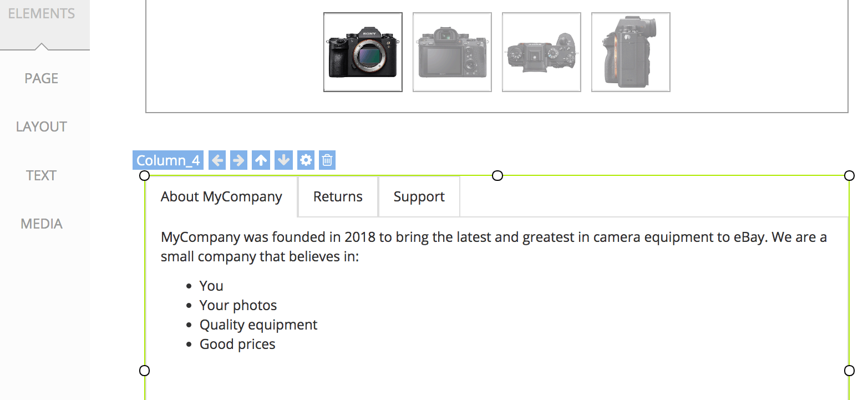
Task: Select the top view camera thumbnail
Action: 541,52
